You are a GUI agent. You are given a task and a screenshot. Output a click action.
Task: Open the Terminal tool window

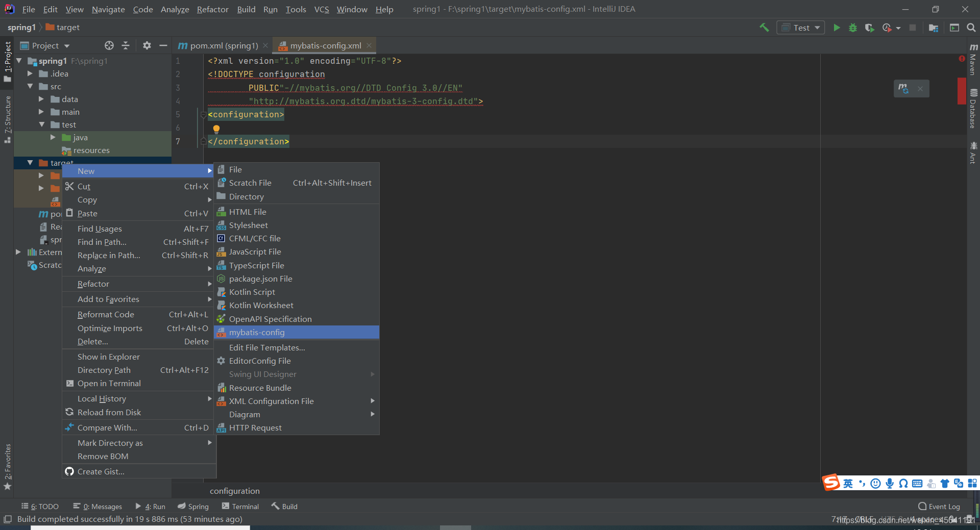click(x=240, y=507)
